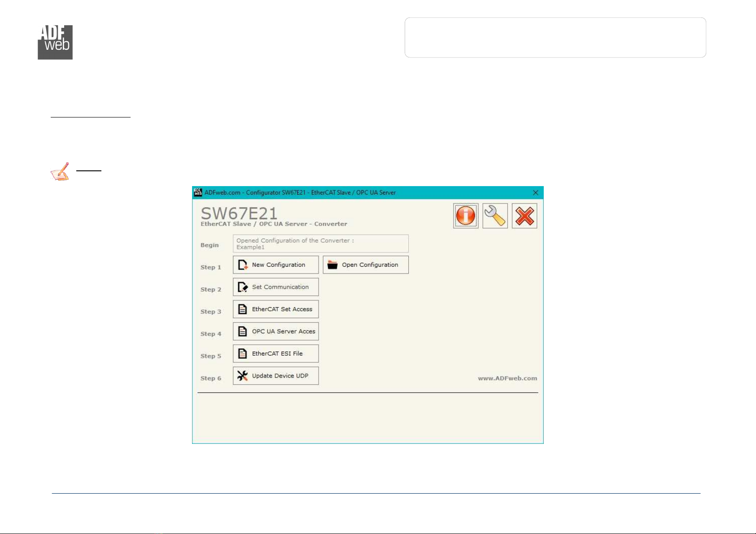Screen dimensions: 756x534
Task: Click the ADF web logo
Action: coord(55,42)
